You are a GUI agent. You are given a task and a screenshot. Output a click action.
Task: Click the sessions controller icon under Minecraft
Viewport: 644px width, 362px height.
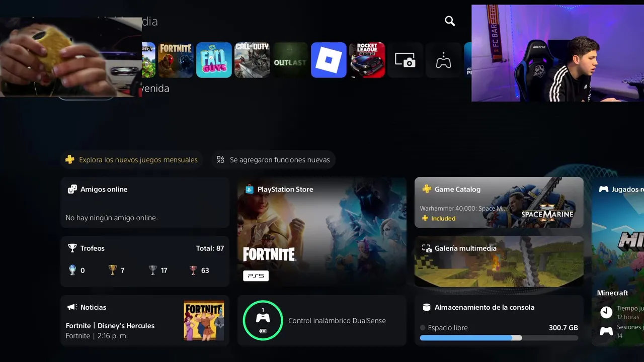pos(606,331)
